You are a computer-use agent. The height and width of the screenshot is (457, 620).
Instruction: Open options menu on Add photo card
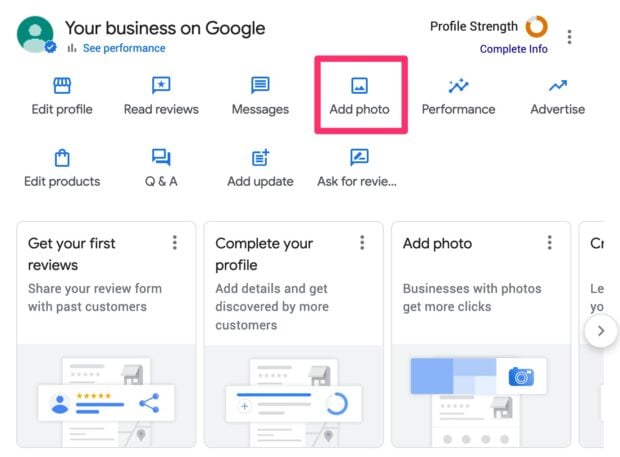click(x=549, y=243)
